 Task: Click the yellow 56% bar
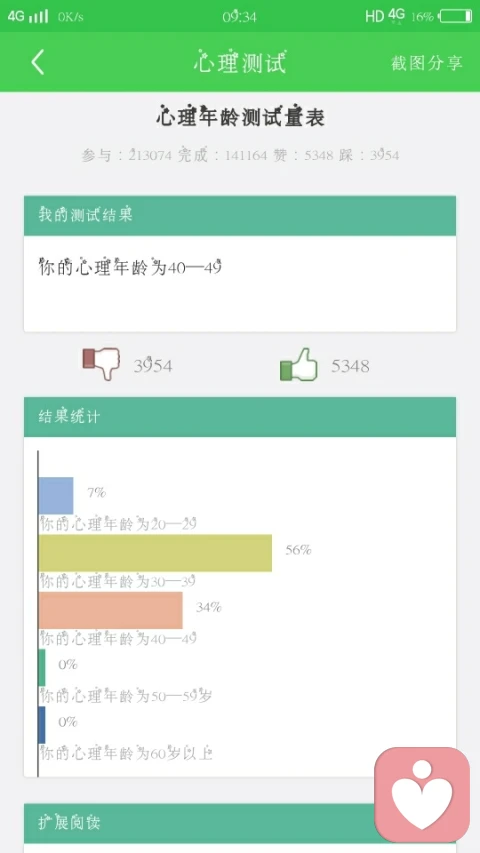tap(155, 553)
